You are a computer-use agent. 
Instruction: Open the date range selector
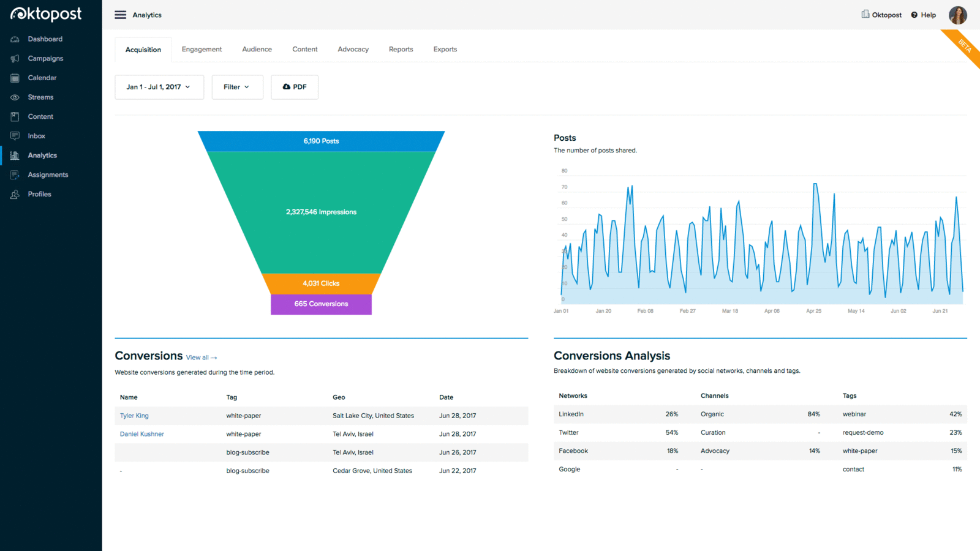[159, 87]
